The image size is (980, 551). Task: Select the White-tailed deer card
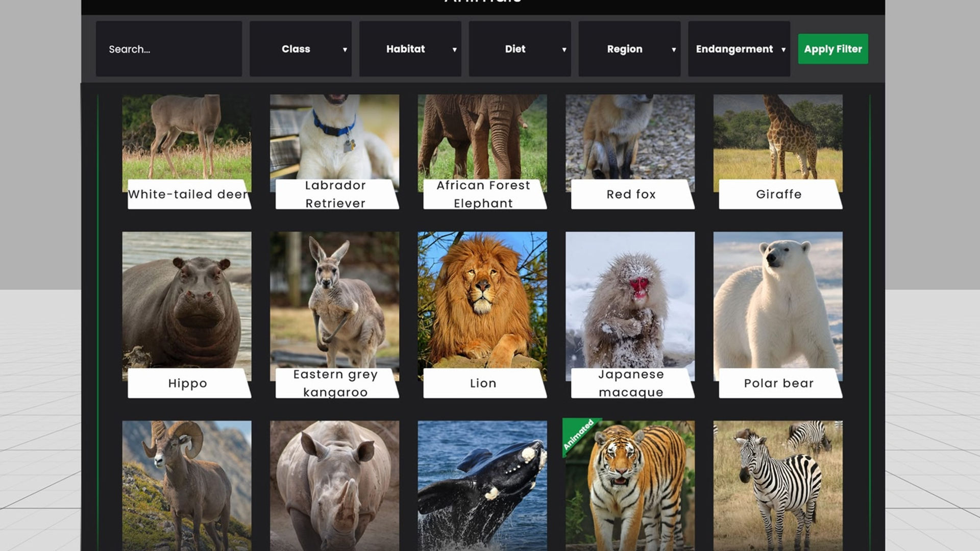[187, 152]
